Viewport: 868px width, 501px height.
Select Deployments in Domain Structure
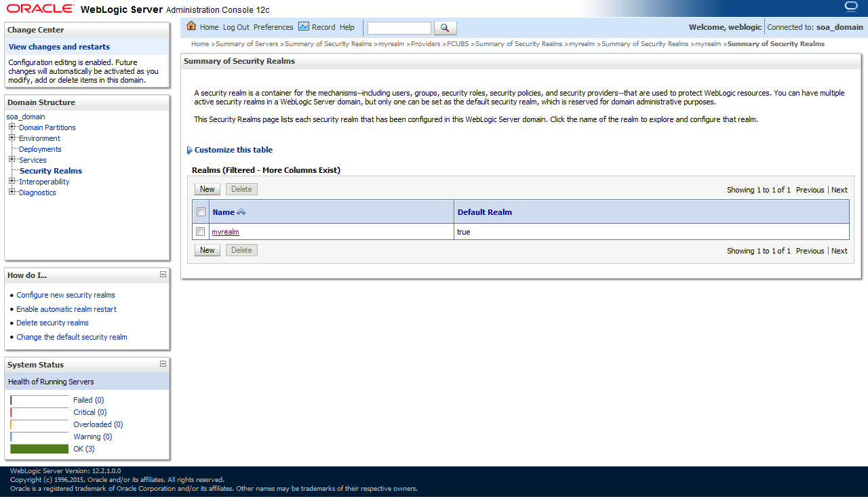40,149
